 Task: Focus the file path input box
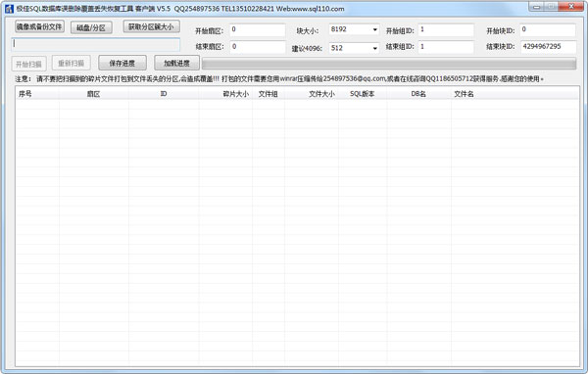96,44
